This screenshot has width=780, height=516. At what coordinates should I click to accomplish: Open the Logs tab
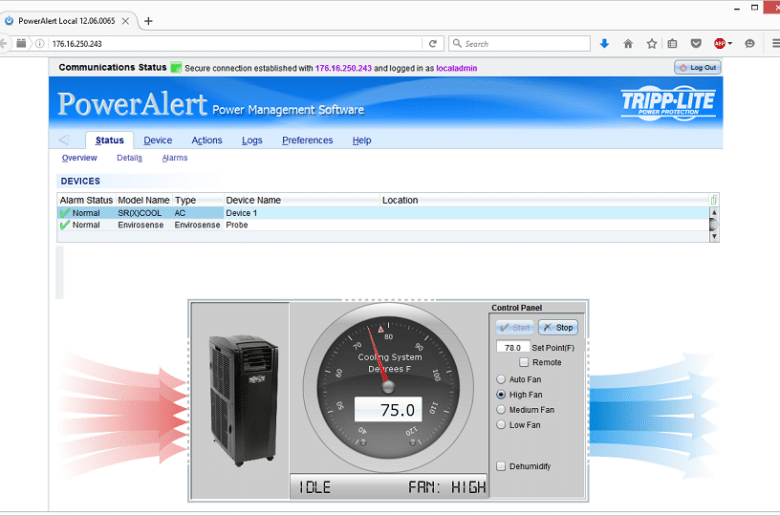[x=252, y=140]
